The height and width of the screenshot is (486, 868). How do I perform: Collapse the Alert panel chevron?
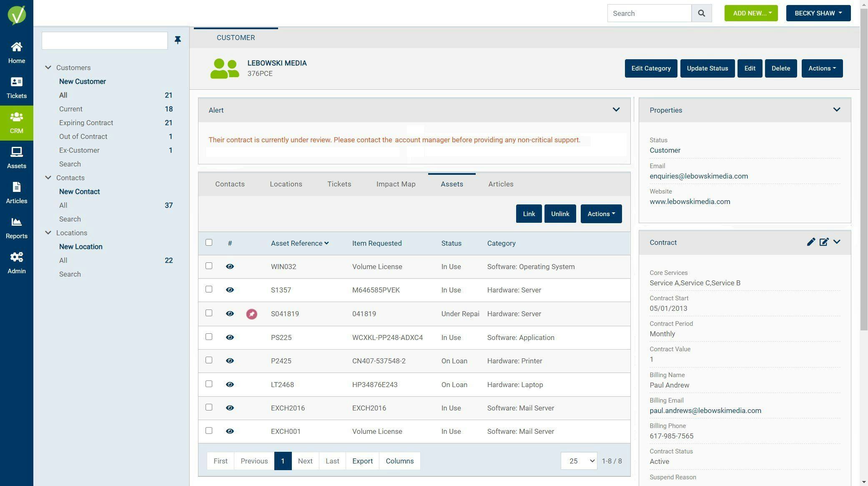click(616, 110)
